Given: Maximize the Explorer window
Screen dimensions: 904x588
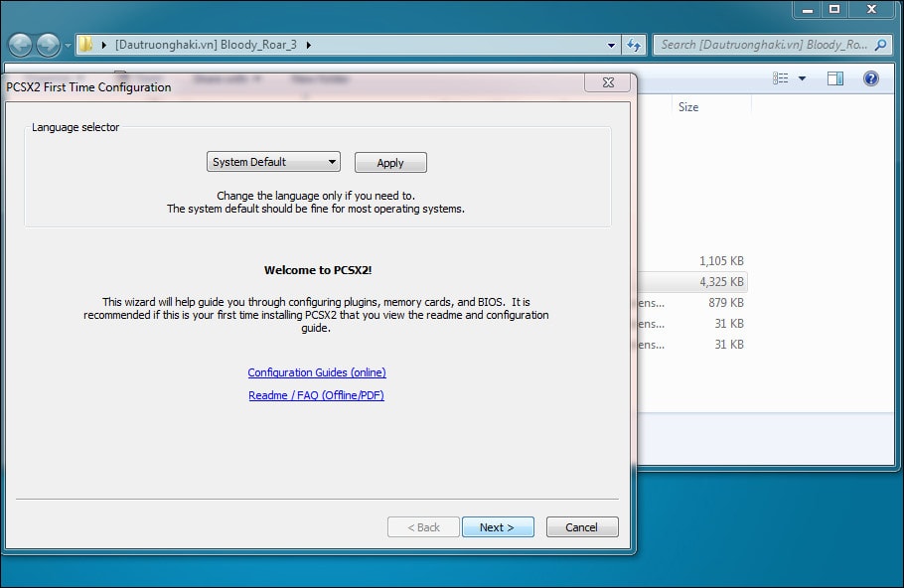Looking at the screenshot, I should (x=834, y=9).
